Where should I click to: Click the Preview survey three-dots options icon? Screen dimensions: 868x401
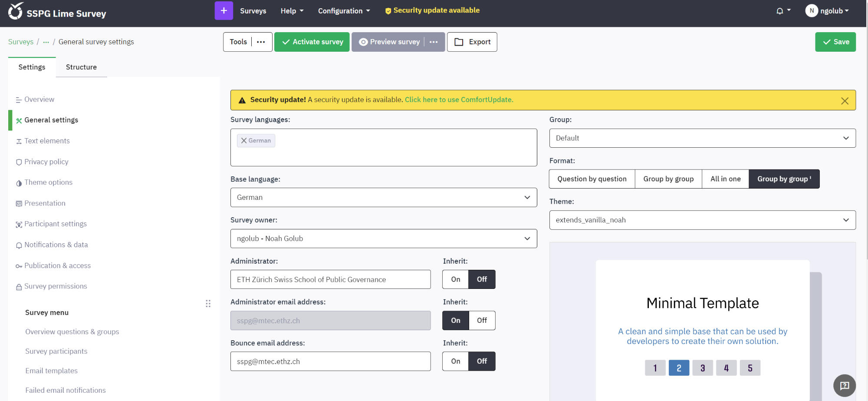coord(434,42)
